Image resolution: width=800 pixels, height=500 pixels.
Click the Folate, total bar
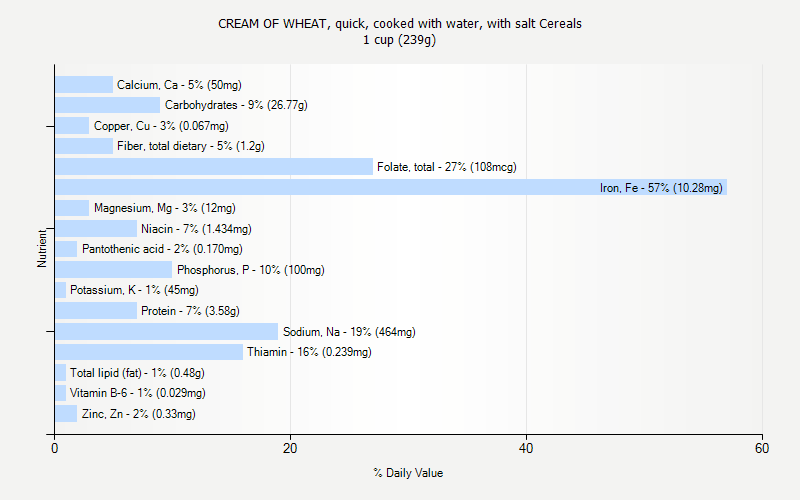pos(214,167)
